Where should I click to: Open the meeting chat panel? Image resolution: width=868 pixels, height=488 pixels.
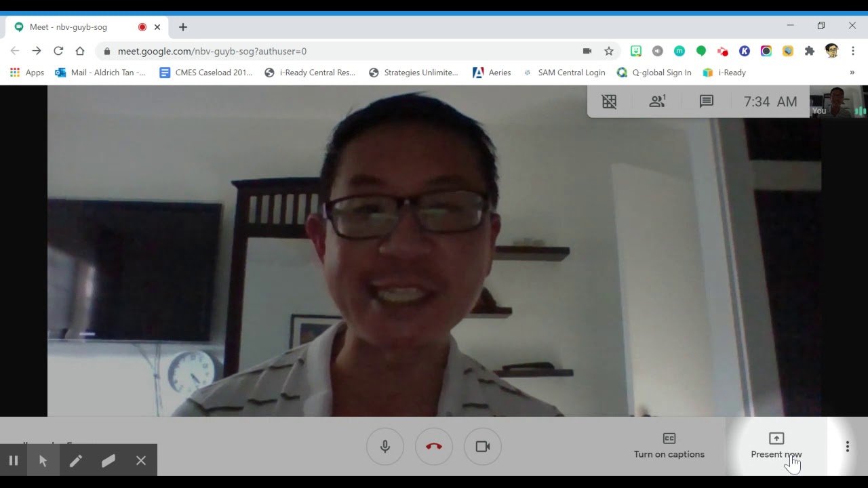pyautogui.click(x=707, y=102)
